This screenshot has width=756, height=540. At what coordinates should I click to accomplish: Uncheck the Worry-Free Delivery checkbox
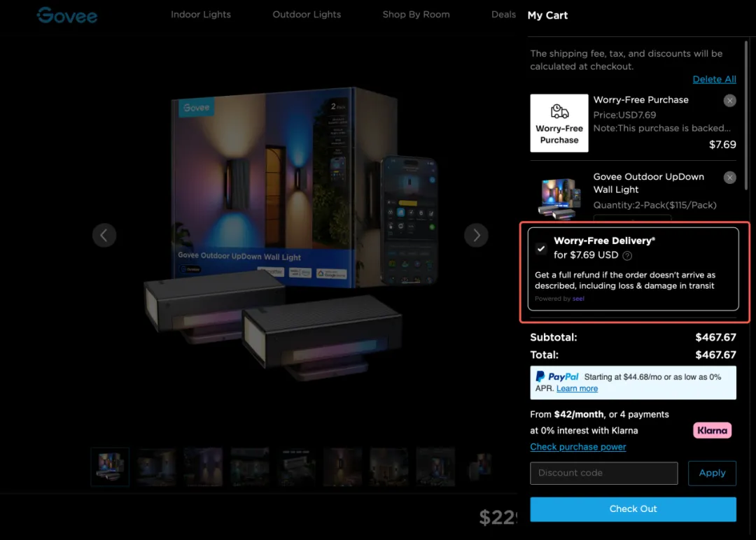[x=541, y=248]
